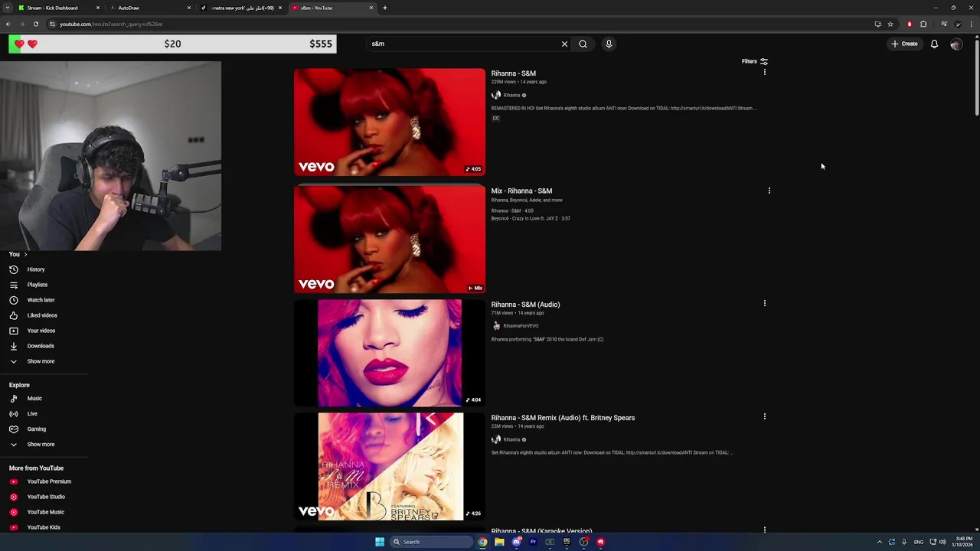Open the clock showing 8:48 PM
980x551 pixels.
(x=964, y=542)
